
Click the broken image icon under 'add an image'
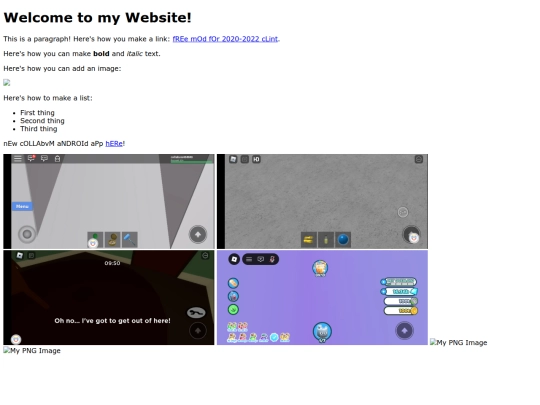pos(7,83)
